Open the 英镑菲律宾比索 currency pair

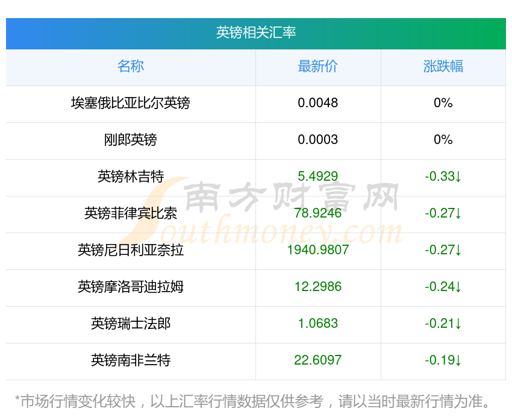(131, 213)
